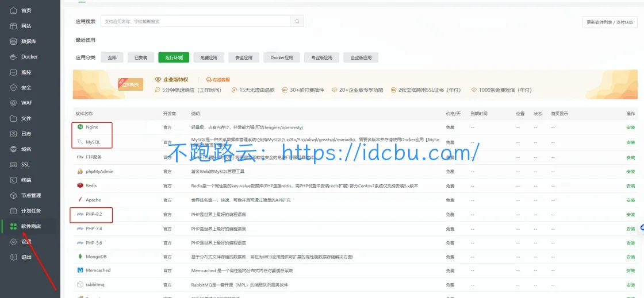This screenshot has height=298, width=644.
Task: Click the 最近使用 label
Action: (x=86, y=40)
